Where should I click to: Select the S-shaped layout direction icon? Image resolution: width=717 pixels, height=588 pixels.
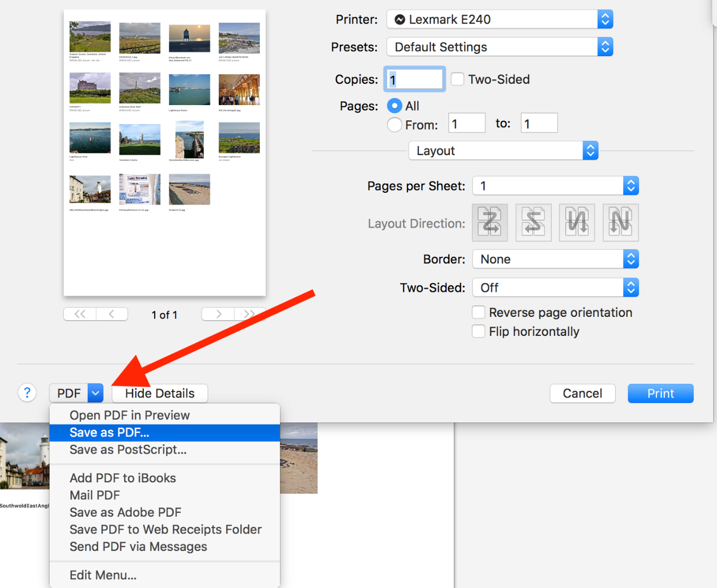[x=533, y=223]
